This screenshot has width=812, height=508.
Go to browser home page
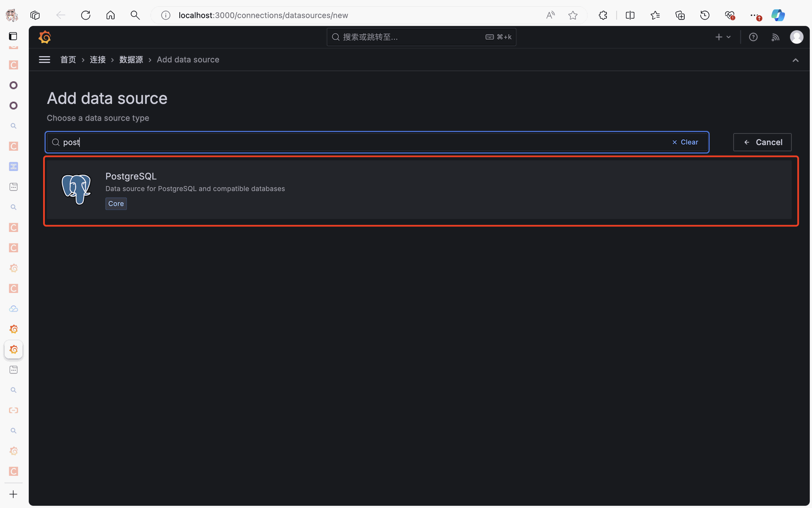110,15
